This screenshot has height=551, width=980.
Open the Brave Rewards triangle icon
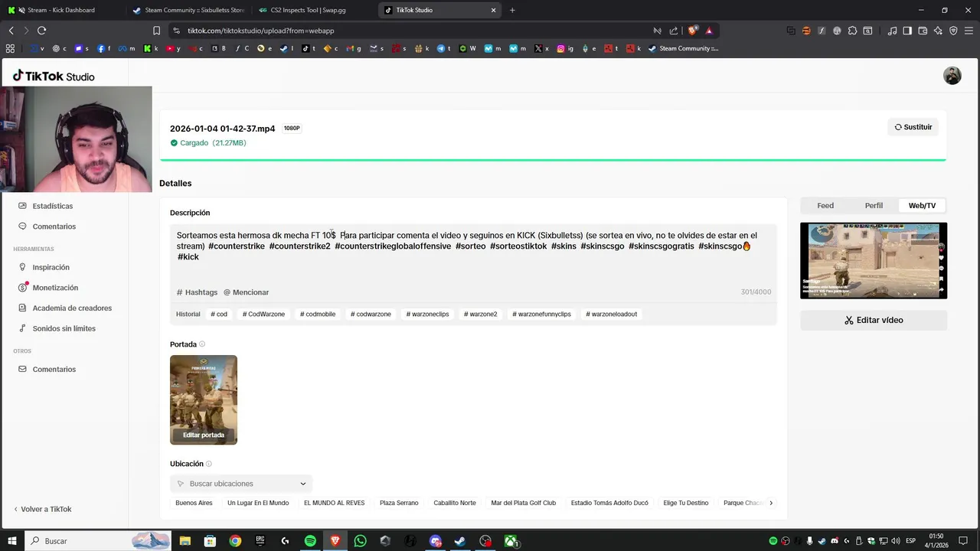point(710,31)
